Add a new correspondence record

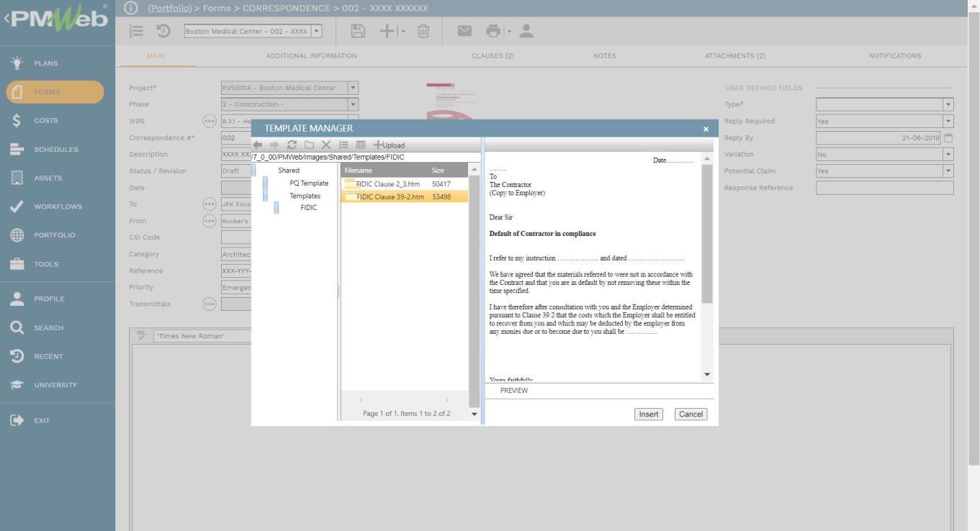tap(387, 31)
